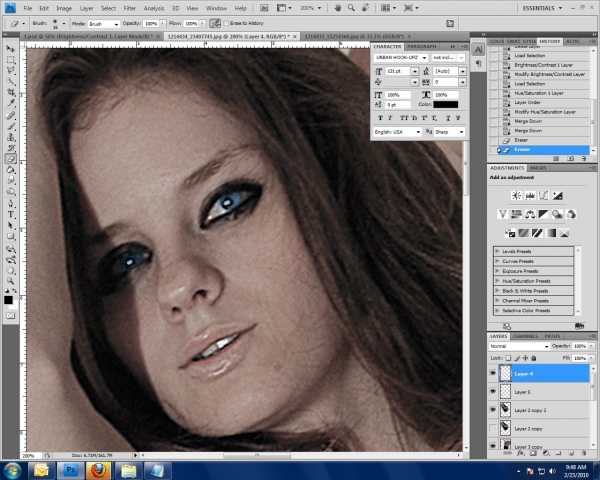Click the Hand tool in application bar

(338, 8)
